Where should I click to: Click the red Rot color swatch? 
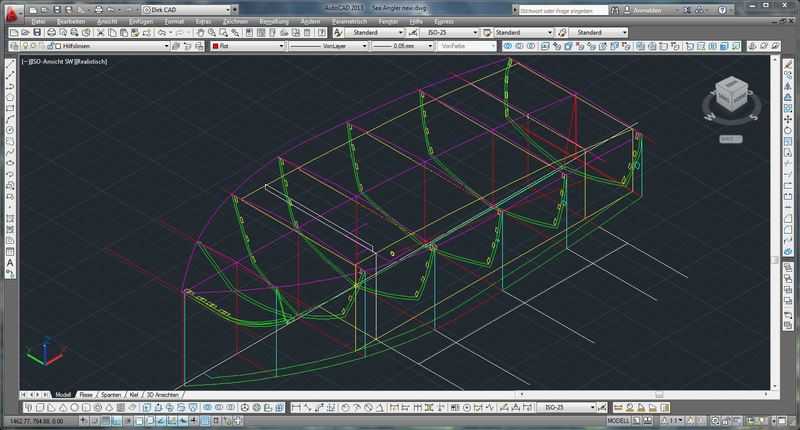tap(215, 46)
